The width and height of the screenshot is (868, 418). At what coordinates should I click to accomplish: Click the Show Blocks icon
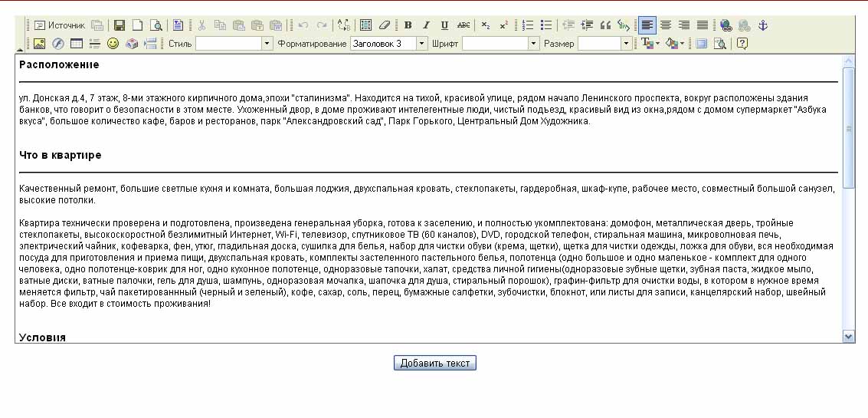(x=719, y=44)
